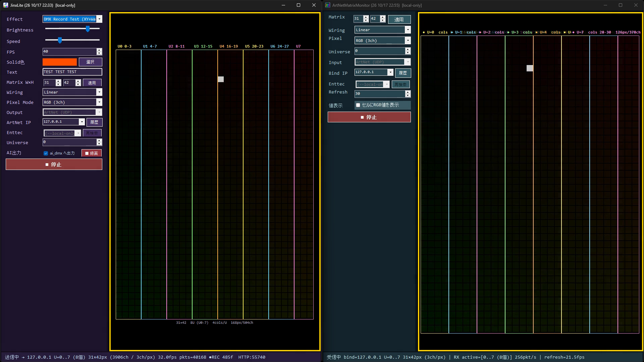This screenshot has height=362, width=644.
Task: Increase FPS with the up stepper arrow
Action: pyautogui.click(x=99, y=50)
